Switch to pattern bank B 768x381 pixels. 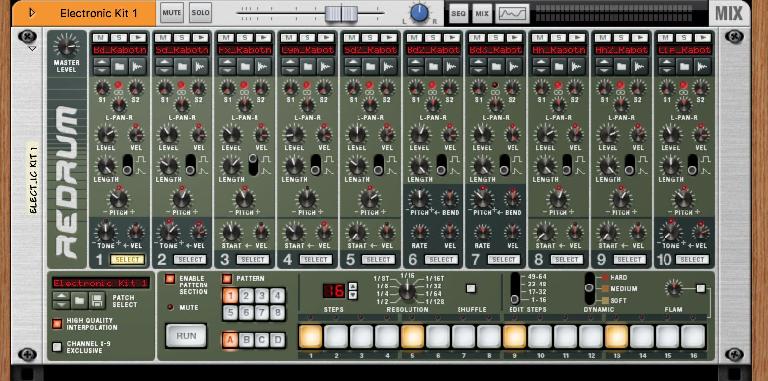(x=246, y=339)
